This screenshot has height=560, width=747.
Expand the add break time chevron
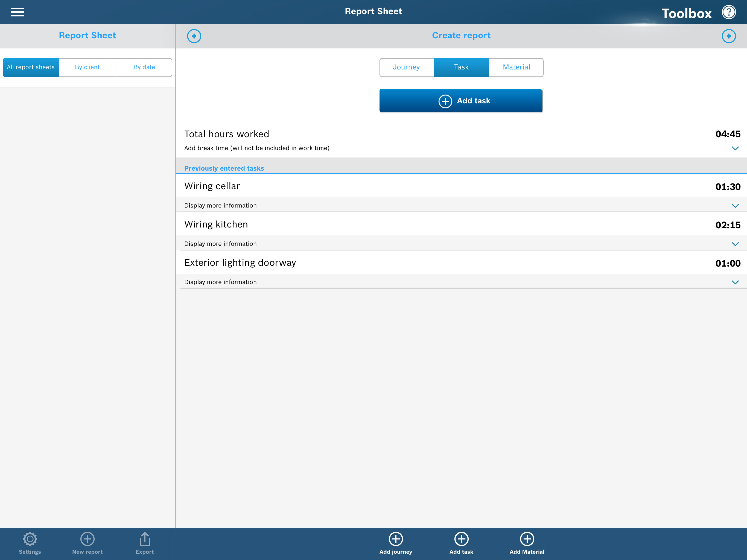pos(735,148)
